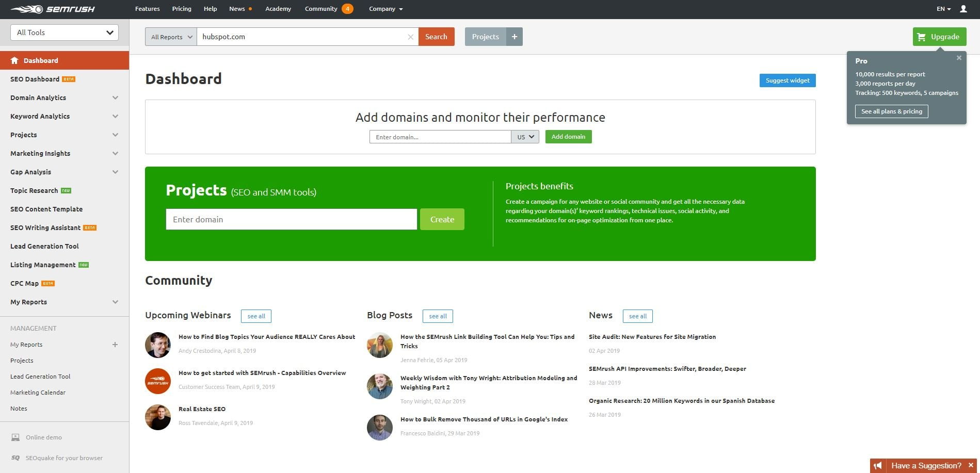
Task: Open Community in the top menu
Action: coord(321,9)
